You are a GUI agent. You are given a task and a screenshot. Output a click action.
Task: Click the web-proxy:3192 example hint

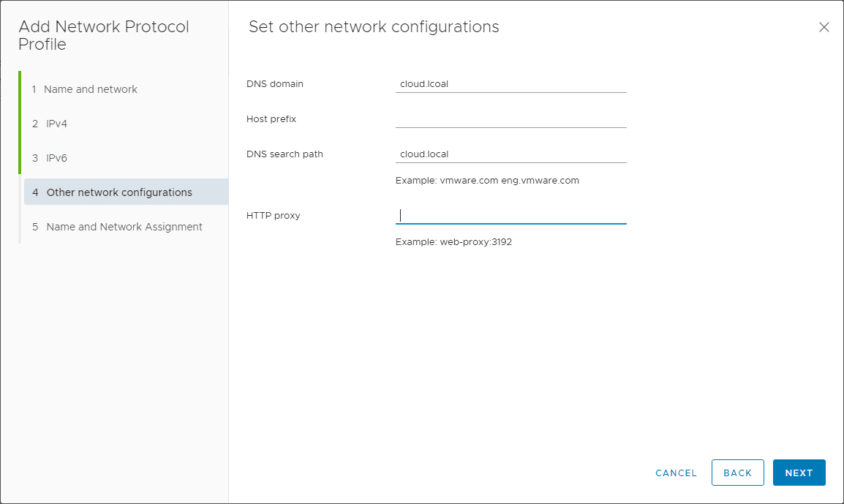tap(453, 242)
